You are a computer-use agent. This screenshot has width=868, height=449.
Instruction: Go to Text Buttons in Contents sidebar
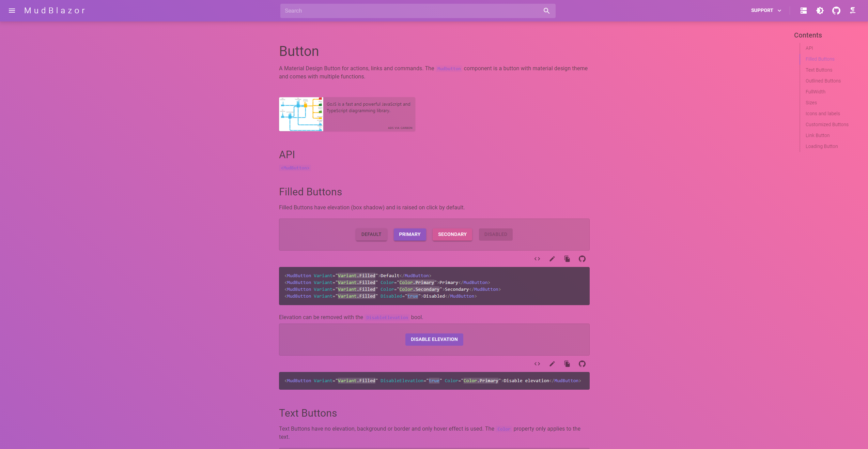(819, 70)
